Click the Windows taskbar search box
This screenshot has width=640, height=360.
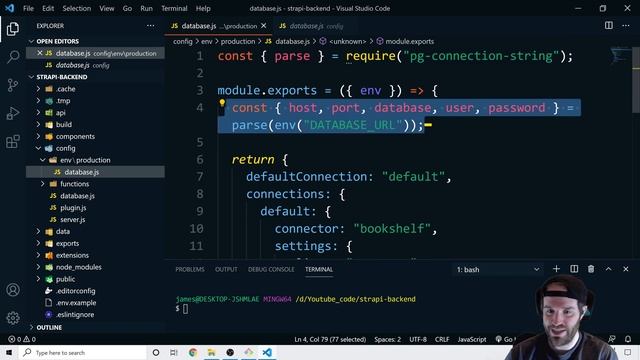pos(83,352)
